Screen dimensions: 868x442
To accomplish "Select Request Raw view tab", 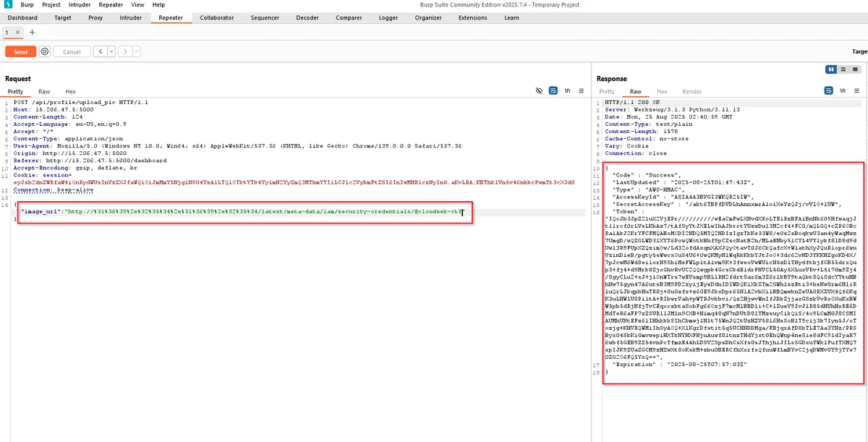I will [x=44, y=92].
